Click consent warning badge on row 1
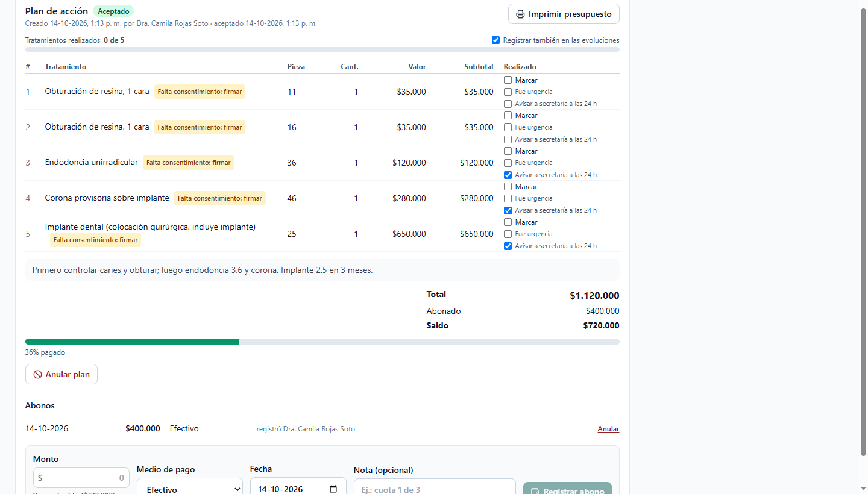Image resolution: width=868 pixels, height=494 pixels. [x=200, y=92]
